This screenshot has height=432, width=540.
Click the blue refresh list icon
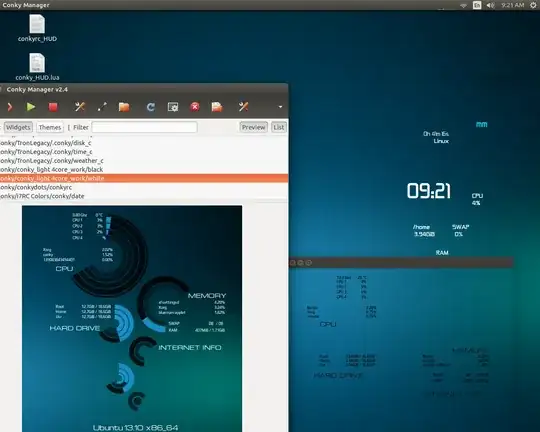[x=150, y=107]
